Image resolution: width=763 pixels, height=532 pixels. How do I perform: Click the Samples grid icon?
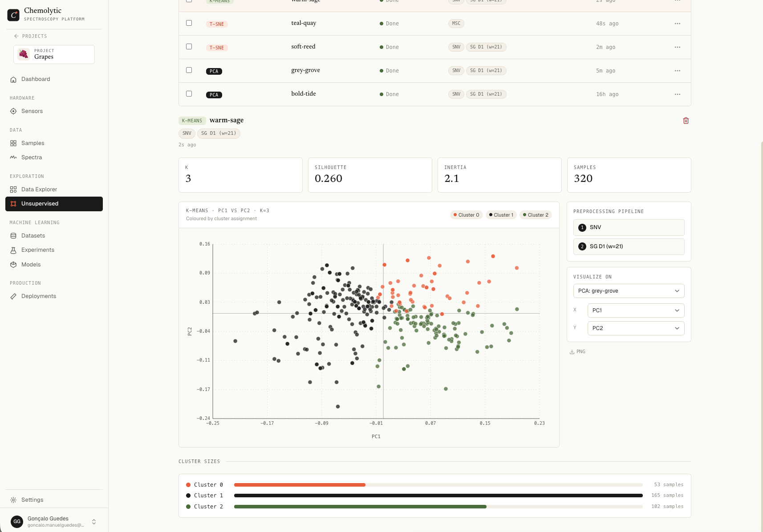pos(13,143)
